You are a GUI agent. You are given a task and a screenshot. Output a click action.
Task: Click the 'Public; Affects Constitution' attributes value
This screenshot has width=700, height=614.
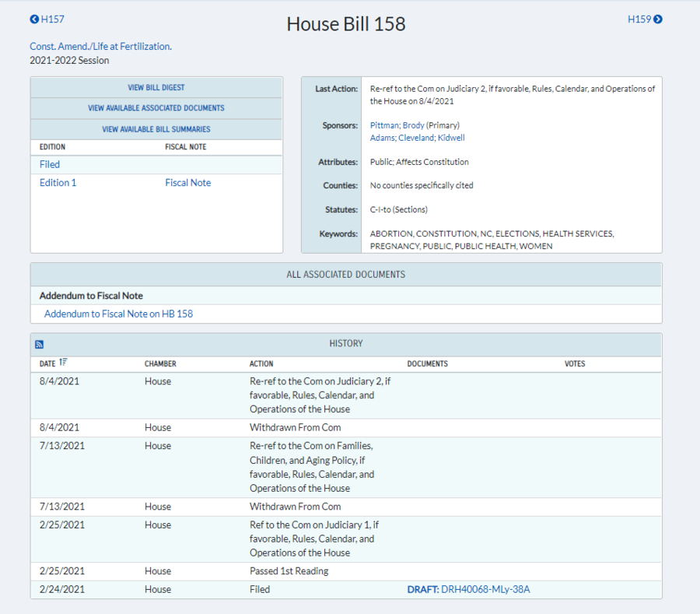(419, 162)
